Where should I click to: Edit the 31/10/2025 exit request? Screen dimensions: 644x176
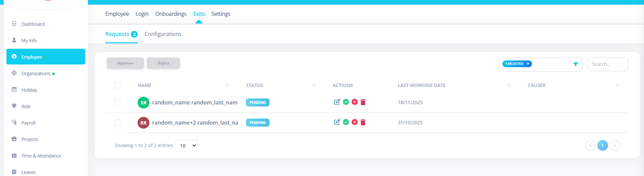337,122
